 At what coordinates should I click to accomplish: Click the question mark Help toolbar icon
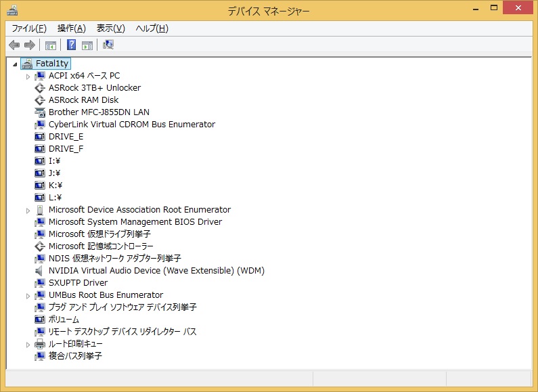click(71, 45)
